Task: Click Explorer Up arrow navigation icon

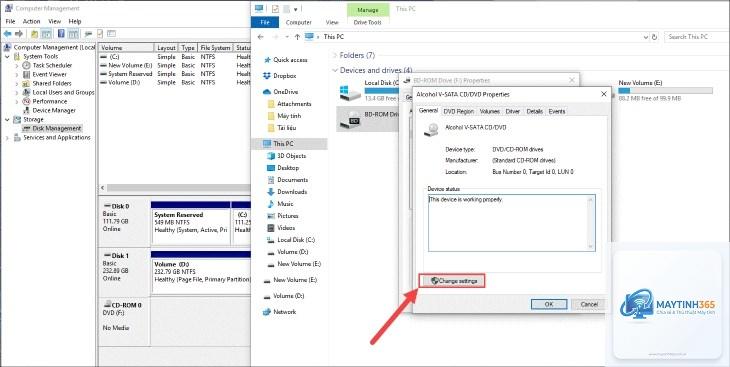Action: tap(297, 37)
